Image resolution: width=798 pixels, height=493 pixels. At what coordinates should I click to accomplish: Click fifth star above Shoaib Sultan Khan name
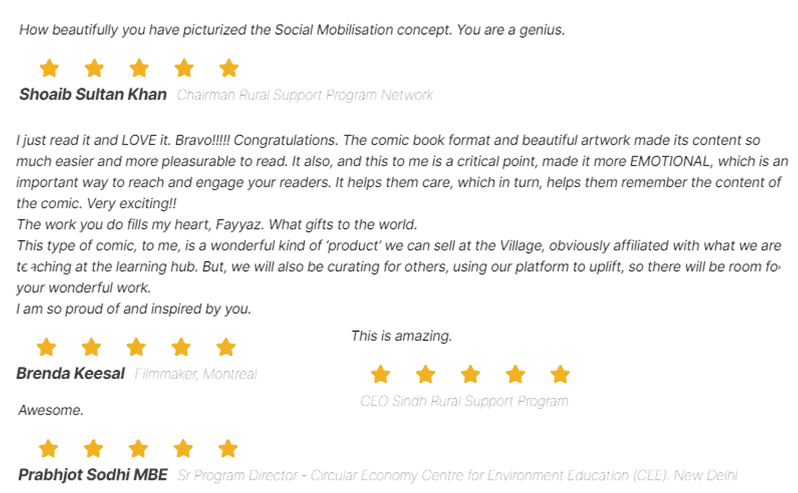tap(229, 68)
